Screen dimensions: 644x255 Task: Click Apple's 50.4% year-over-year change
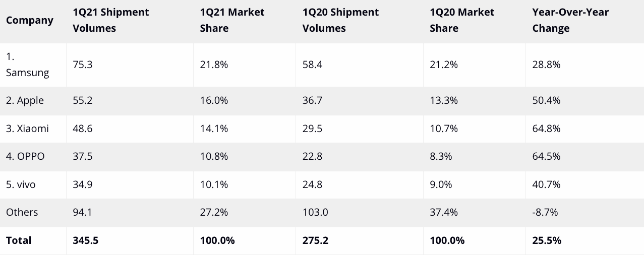(546, 100)
